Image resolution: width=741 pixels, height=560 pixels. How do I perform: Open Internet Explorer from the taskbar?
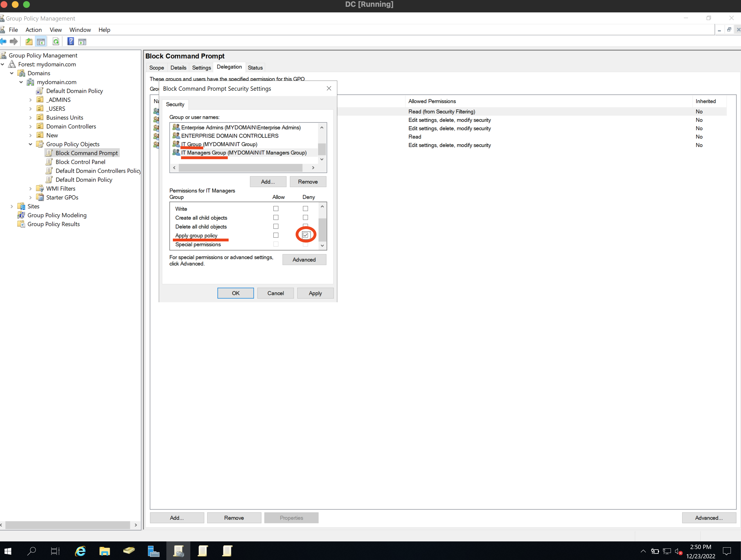[x=81, y=551]
